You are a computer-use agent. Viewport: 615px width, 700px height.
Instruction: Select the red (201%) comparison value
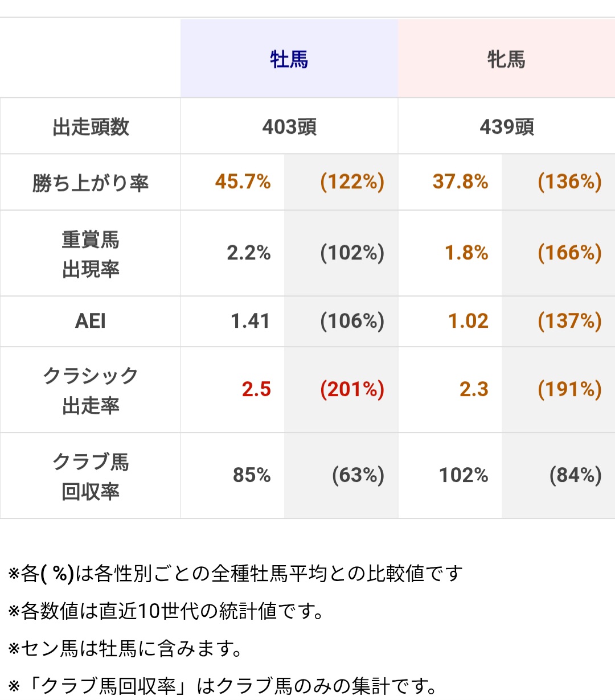tap(352, 390)
